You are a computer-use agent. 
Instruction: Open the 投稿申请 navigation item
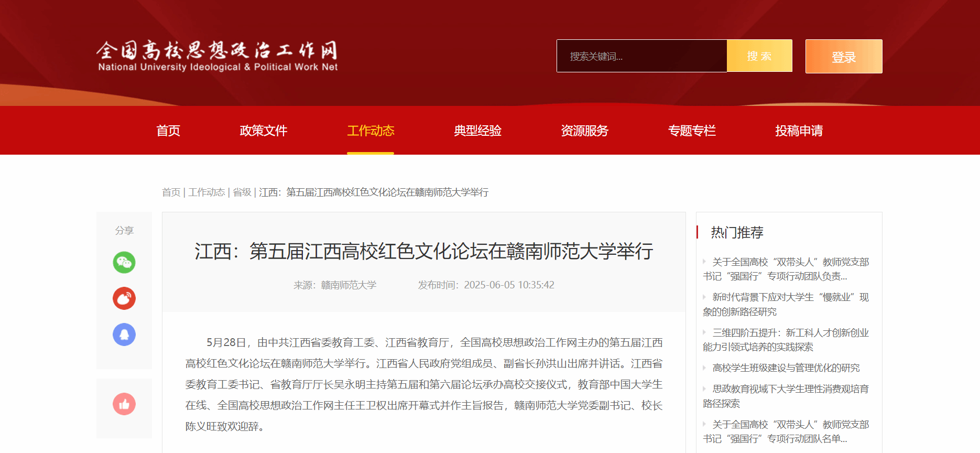[799, 131]
